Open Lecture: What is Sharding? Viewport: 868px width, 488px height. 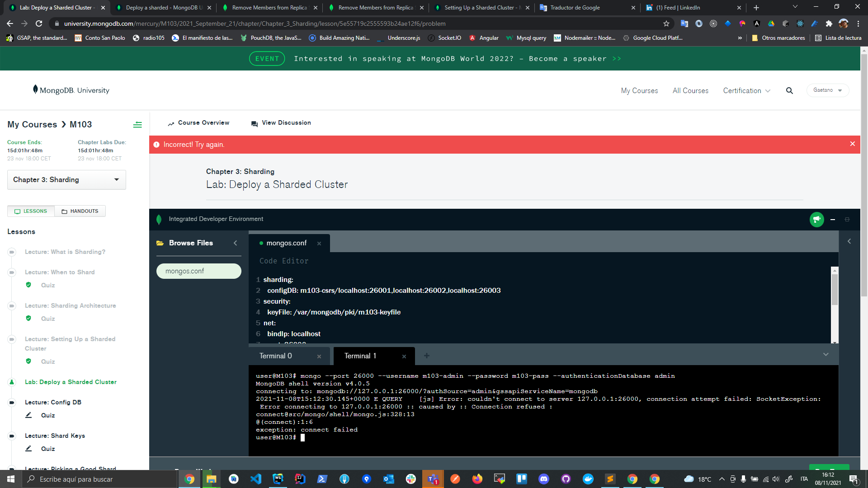point(65,252)
